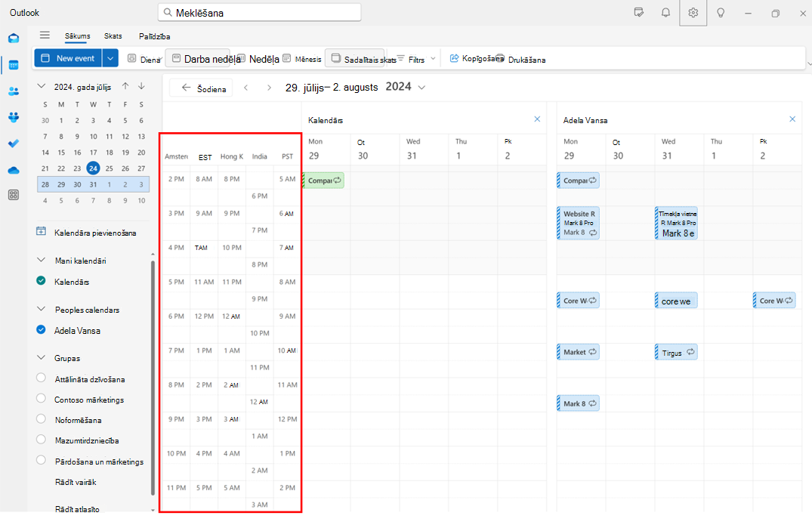Open the Palīdzība tab
The width and height of the screenshot is (812, 528).
[x=154, y=36]
